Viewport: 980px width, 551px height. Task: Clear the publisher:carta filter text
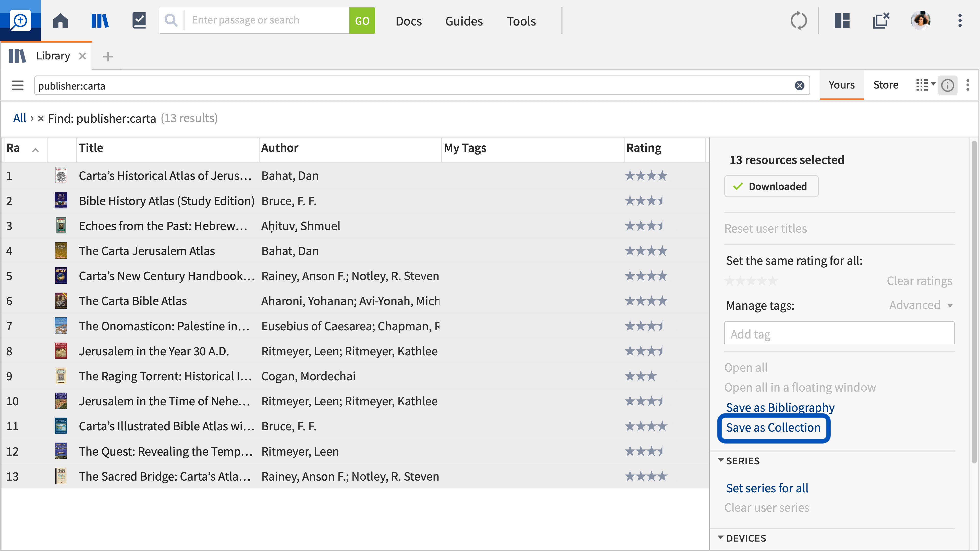800,85
